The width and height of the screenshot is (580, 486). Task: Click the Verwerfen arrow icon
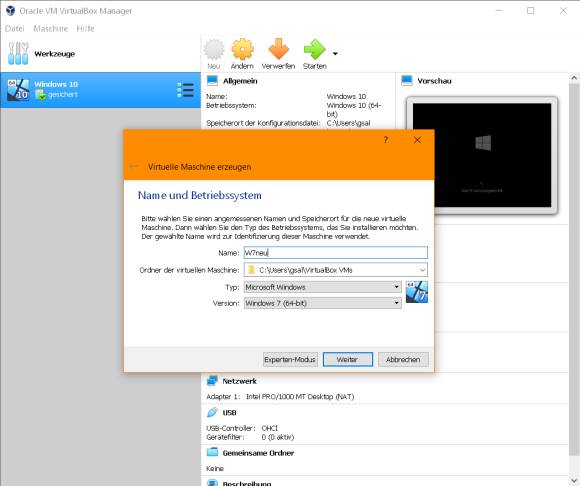tap(278, 49)
